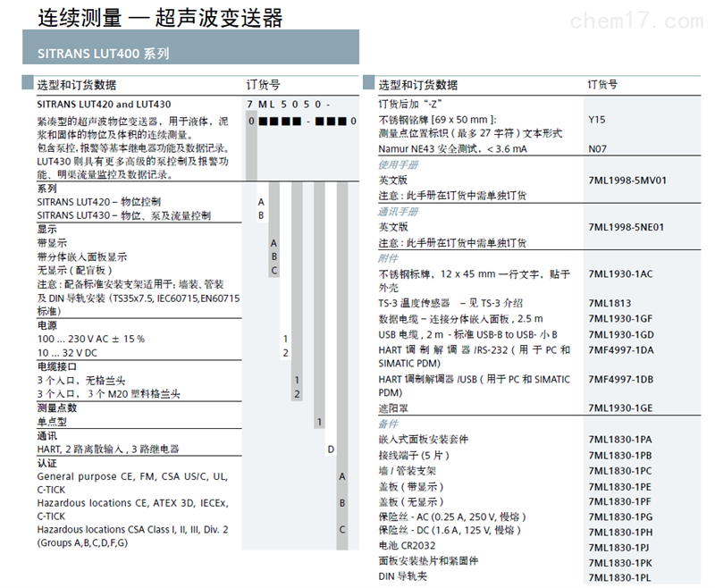Click order number 7ML1930-1GE

tap(620, 408)
